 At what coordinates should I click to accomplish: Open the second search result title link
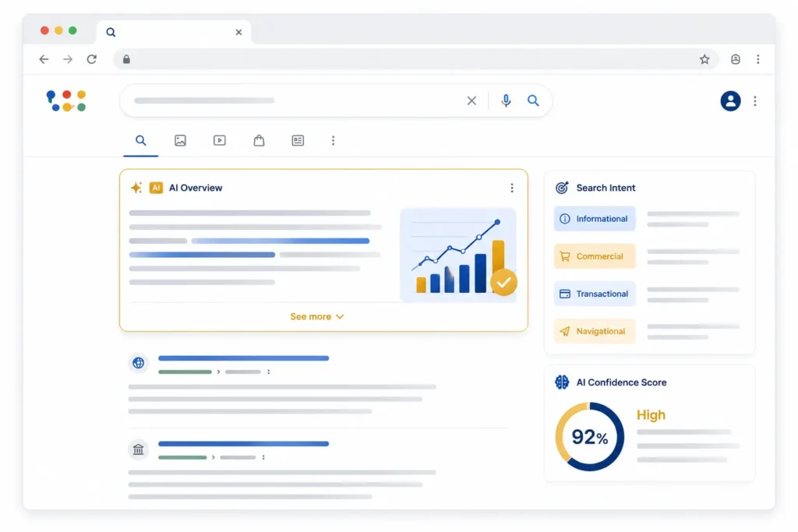243,444
